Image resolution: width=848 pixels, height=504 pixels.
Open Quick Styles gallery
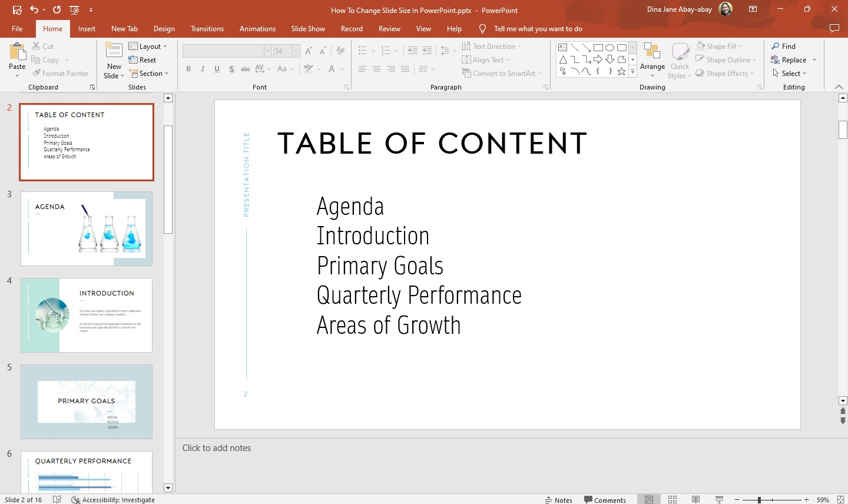click(680, 59)
